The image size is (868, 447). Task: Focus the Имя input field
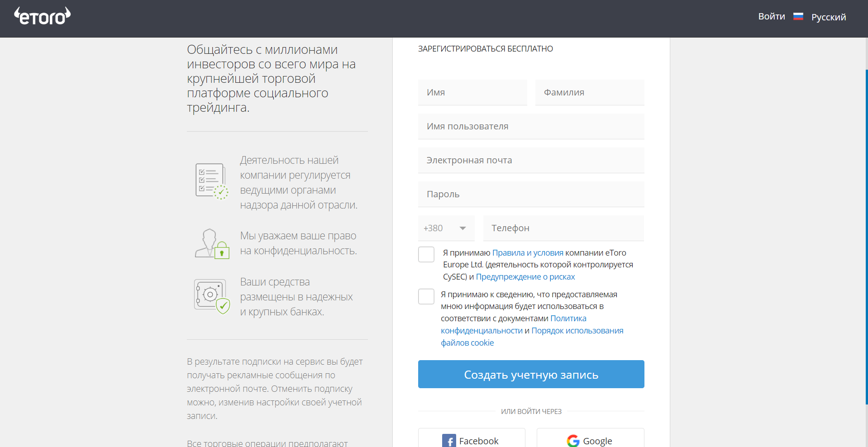pos(472,92)
